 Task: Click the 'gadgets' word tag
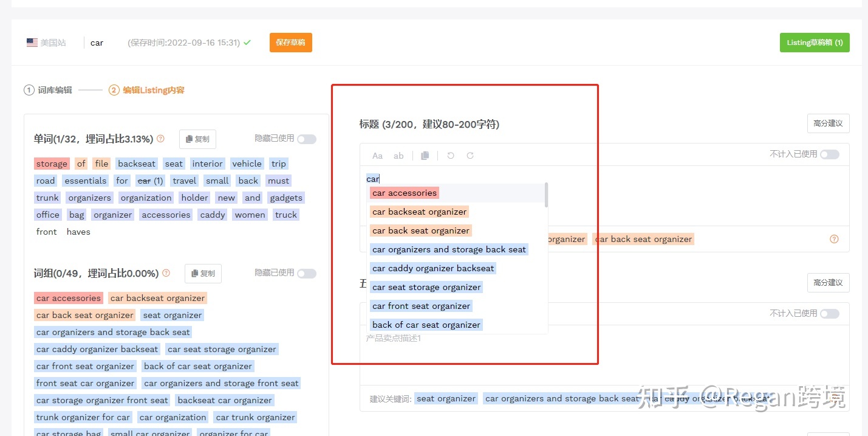click(x=286, y=198)
